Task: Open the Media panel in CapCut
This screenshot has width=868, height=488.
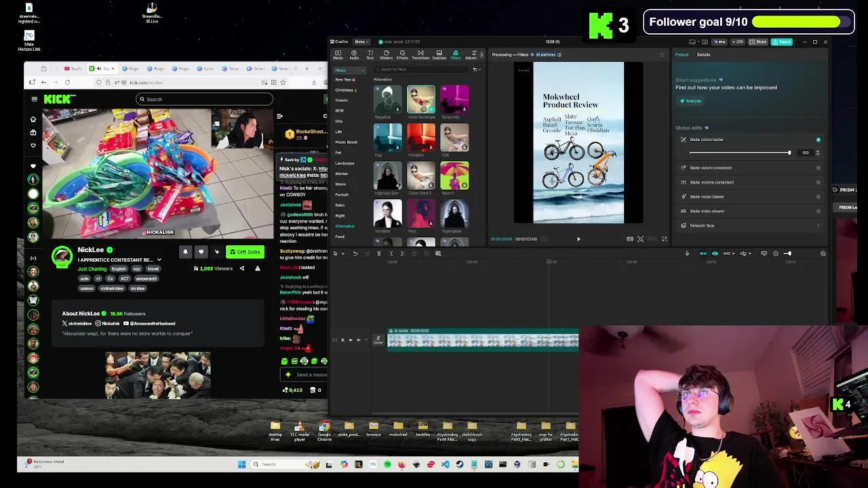Action: tap(338, 54)
